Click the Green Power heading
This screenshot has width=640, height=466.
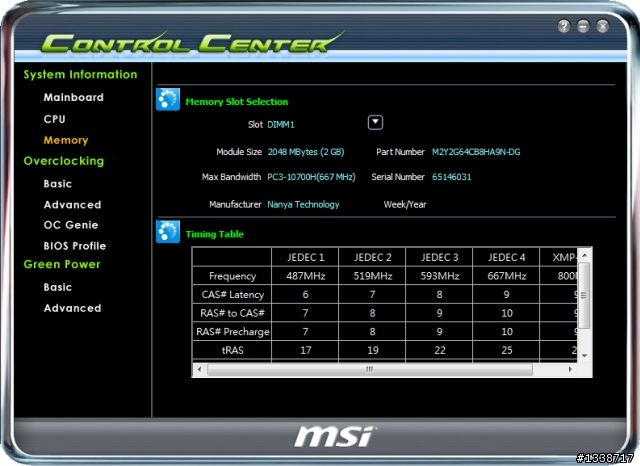62,264
